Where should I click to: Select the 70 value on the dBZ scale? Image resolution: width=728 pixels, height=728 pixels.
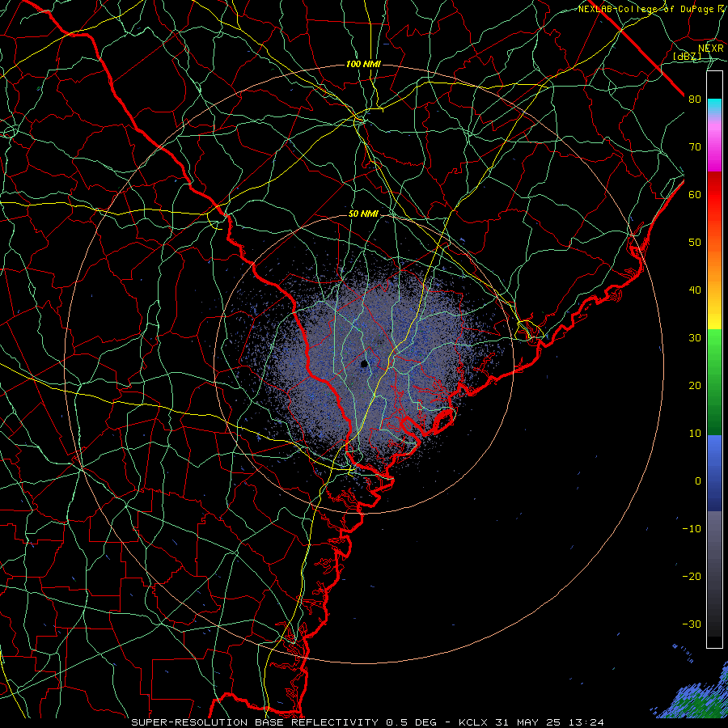pyautogui.click(x=695, y=147)
